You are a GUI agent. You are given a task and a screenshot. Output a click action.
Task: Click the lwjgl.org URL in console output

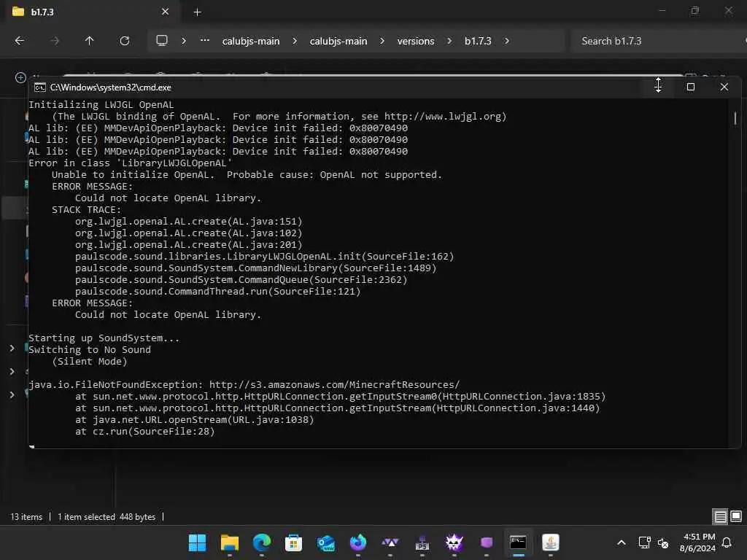443,117
